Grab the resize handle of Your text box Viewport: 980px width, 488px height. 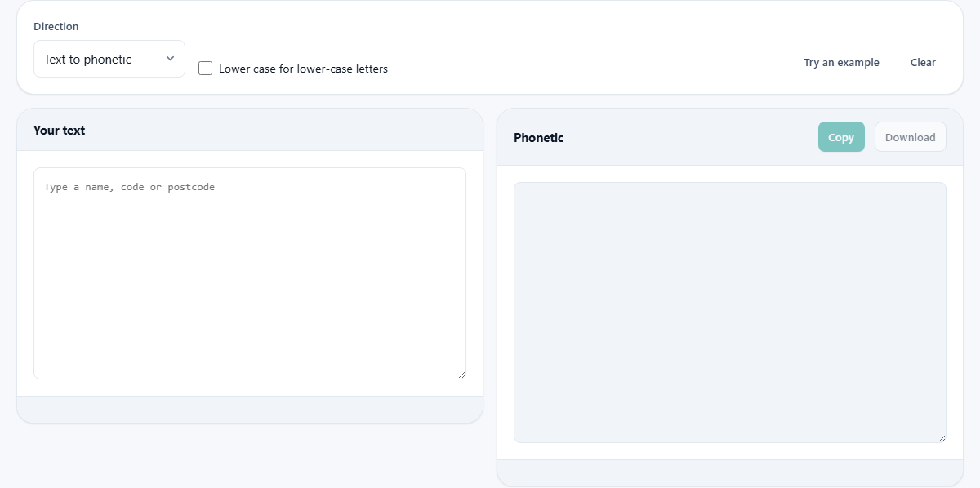click(461, 375)
